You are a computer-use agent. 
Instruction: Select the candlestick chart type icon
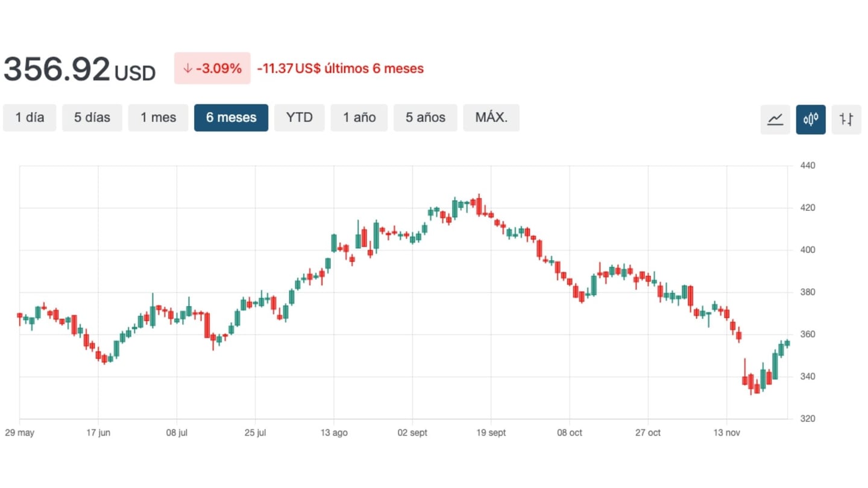coord(811,119)
